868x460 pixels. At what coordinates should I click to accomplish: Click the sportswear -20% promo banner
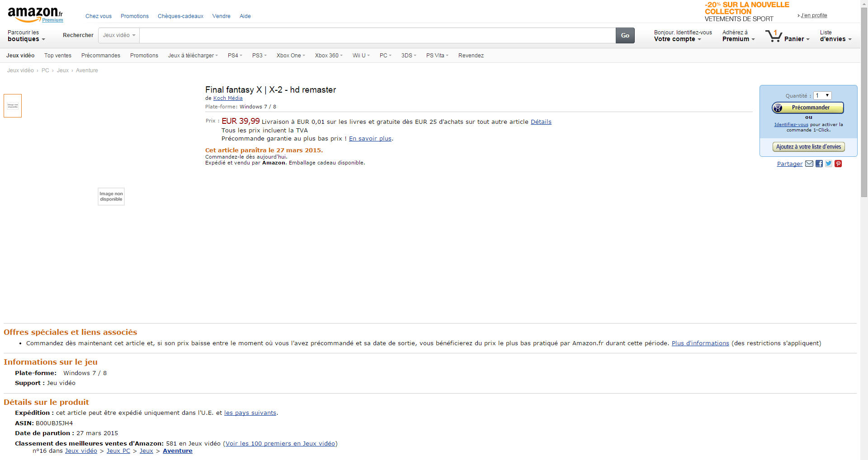pyautogui.click(x=747, y=12)
